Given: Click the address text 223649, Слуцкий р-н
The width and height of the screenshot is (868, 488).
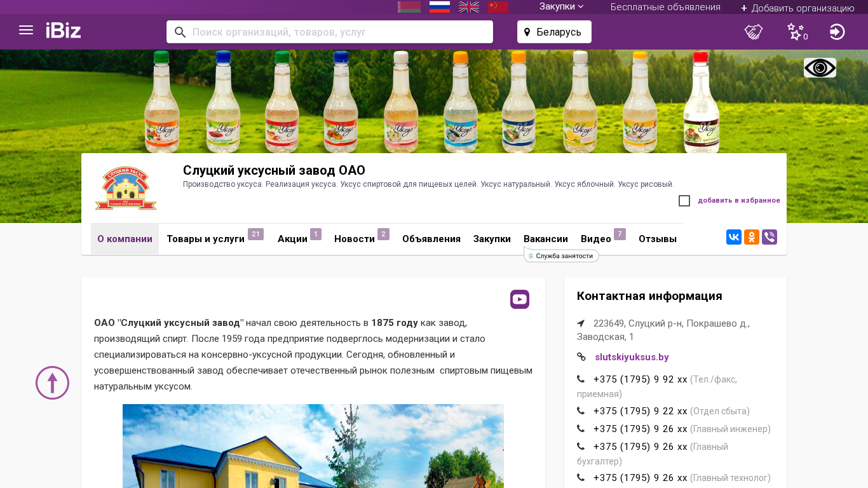Looking at the screenshot, I should (663, 330).
